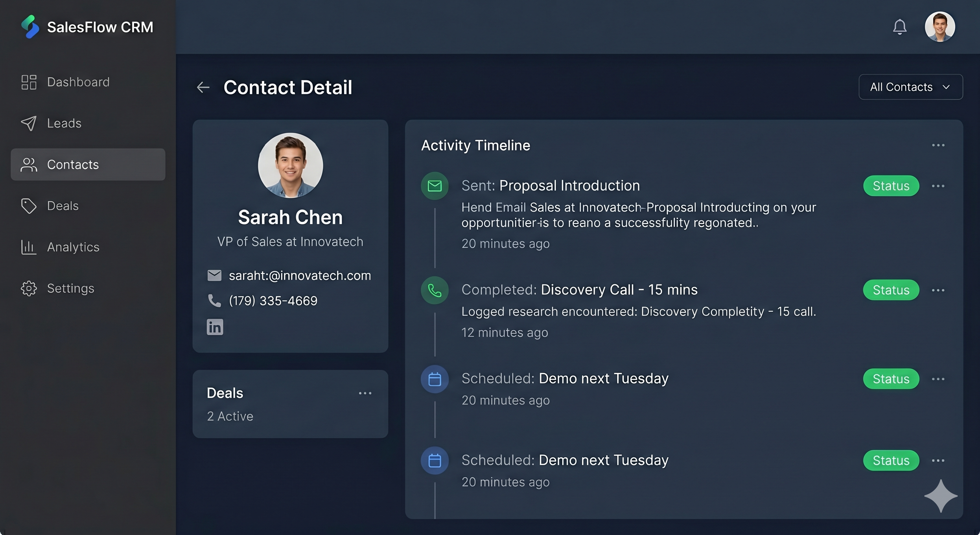Click Sarah Chen's email address

[300, 275]
